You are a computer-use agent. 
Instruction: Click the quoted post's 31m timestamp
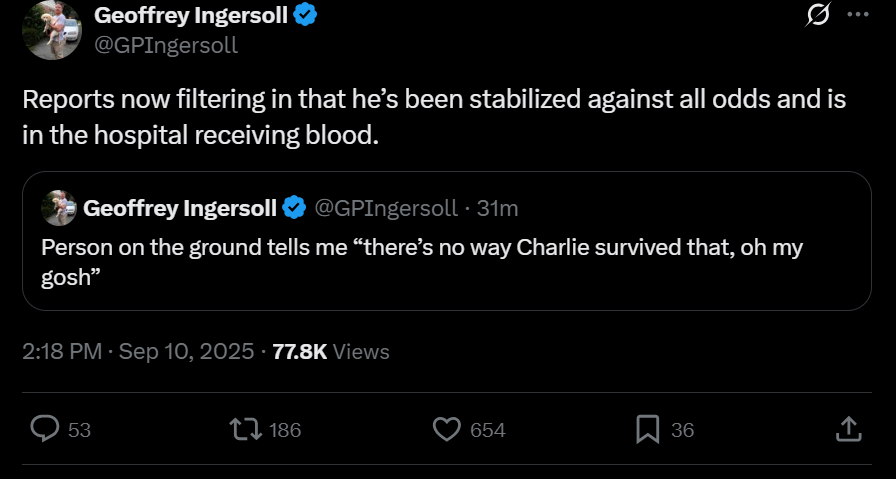click(x=497, y=208)
